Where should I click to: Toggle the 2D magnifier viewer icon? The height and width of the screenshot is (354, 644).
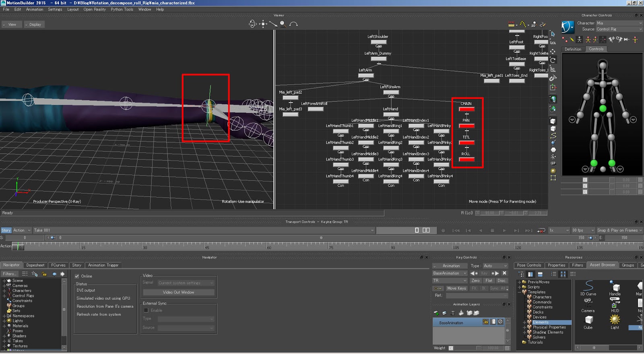pos(534,25)
